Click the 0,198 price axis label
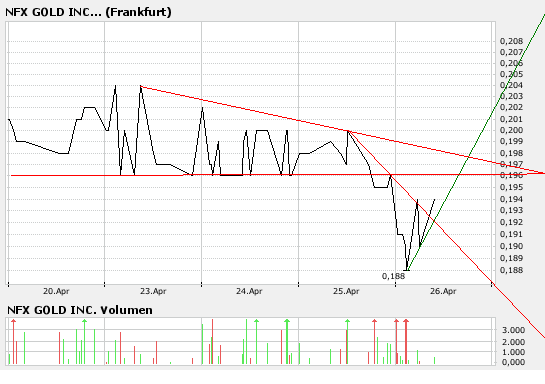The height and width of the screenshot is (384, 545). [511, 153]
